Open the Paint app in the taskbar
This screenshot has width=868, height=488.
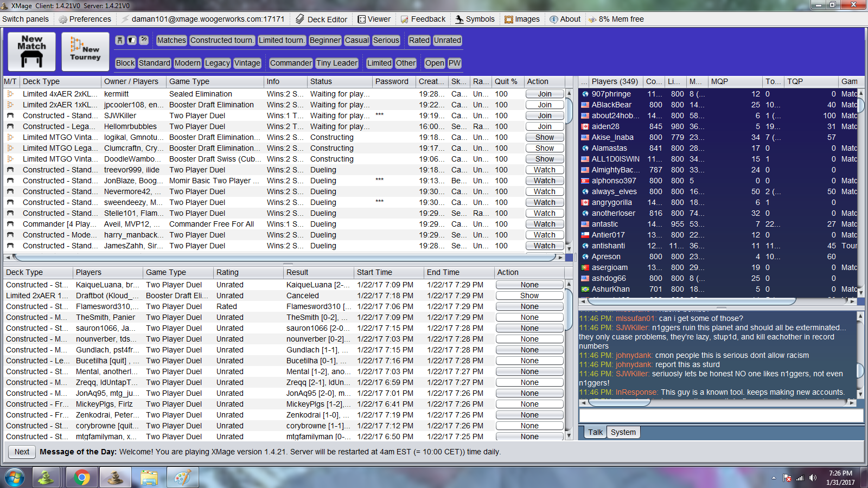182,478
